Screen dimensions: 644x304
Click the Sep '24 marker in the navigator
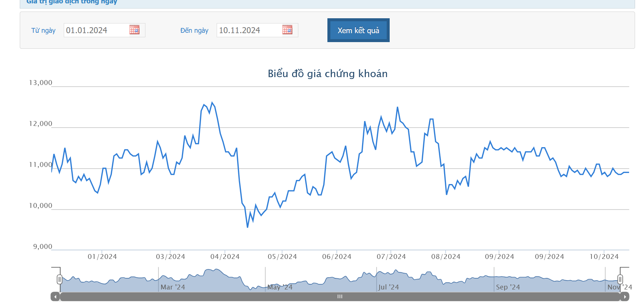[x=508, y=287]
